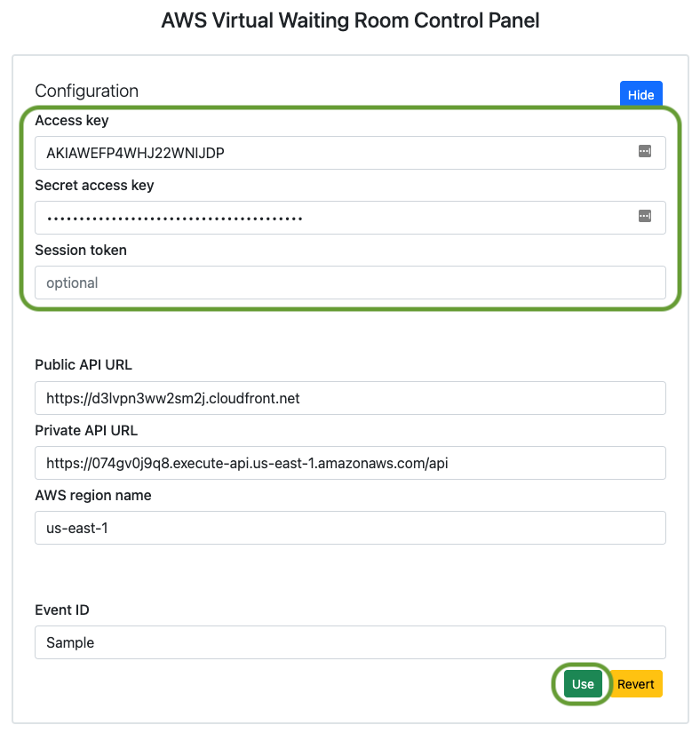Click the Access key label

coord(71,121)
